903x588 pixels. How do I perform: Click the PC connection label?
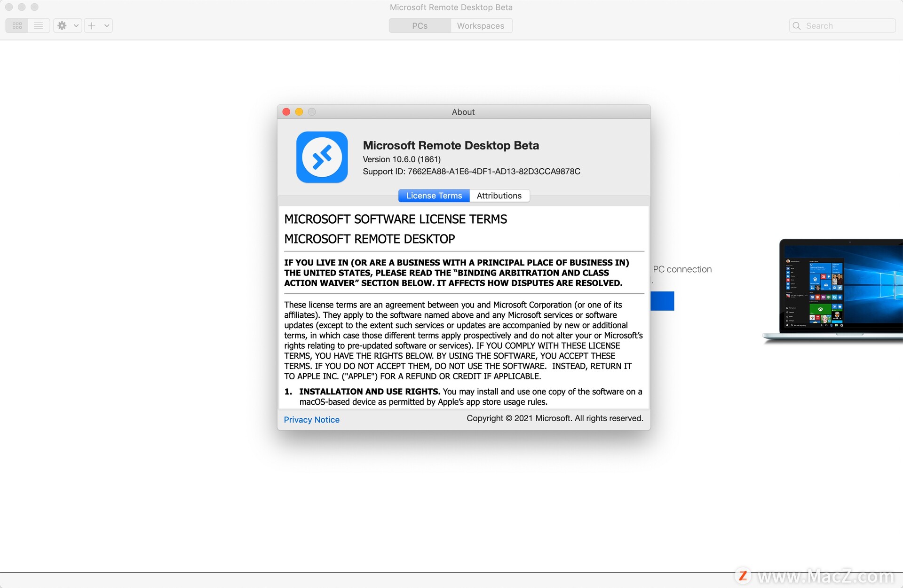pyautogui.click(x=682, y=269)
